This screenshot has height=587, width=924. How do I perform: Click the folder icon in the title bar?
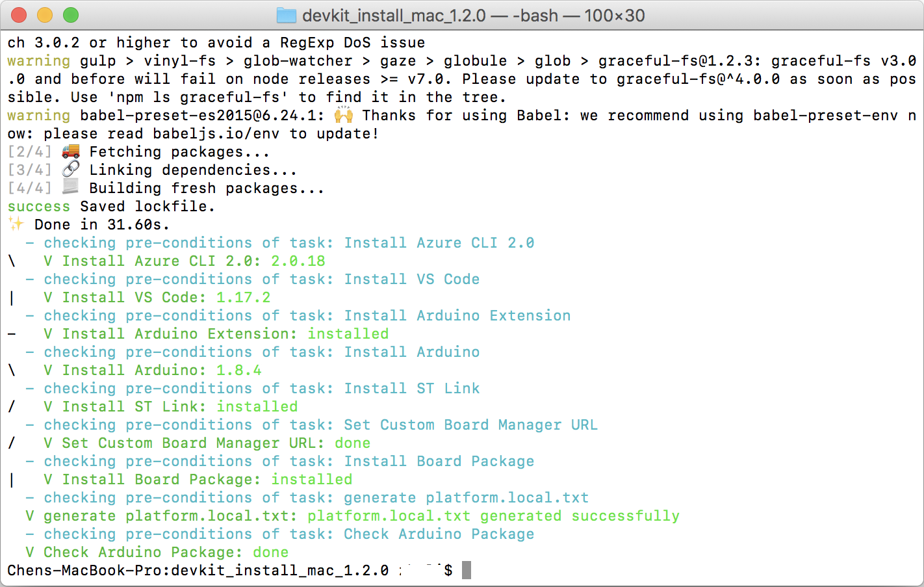pos(287,16)
